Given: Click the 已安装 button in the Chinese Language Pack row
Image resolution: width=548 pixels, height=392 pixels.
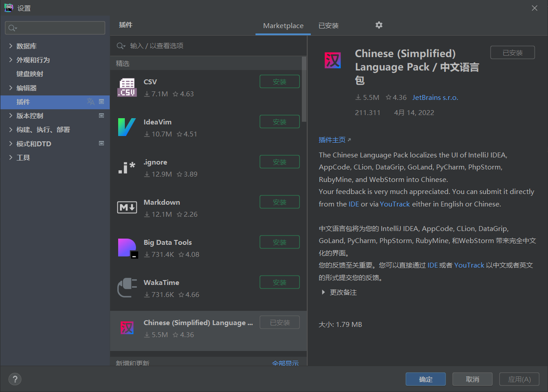Looking at the screenshot, I should coord(280,322).
